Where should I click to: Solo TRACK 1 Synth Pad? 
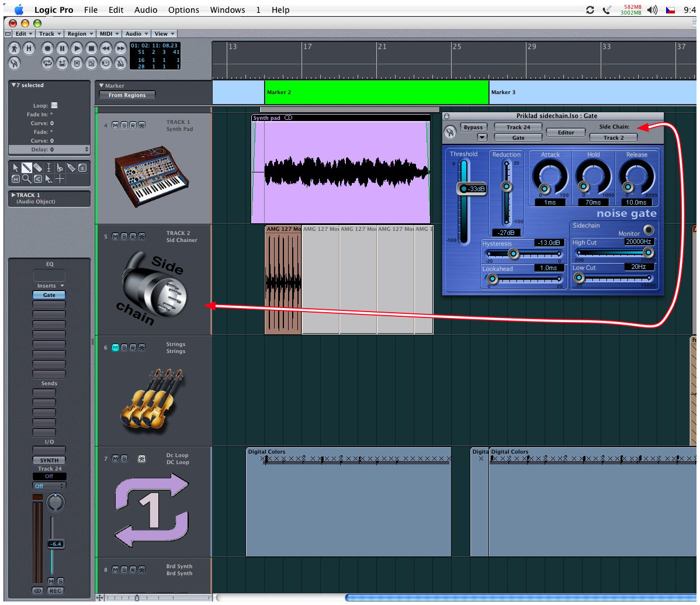point(124,126)
